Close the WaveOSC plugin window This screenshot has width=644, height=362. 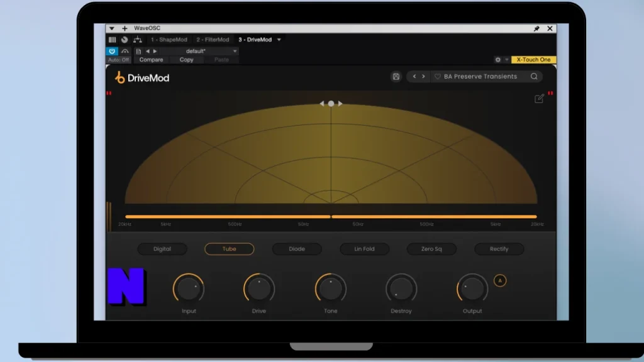[x=550, y=28]
